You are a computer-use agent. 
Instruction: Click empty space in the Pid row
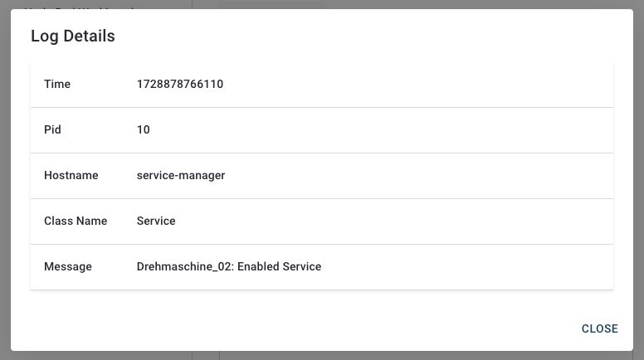(415, 130)
